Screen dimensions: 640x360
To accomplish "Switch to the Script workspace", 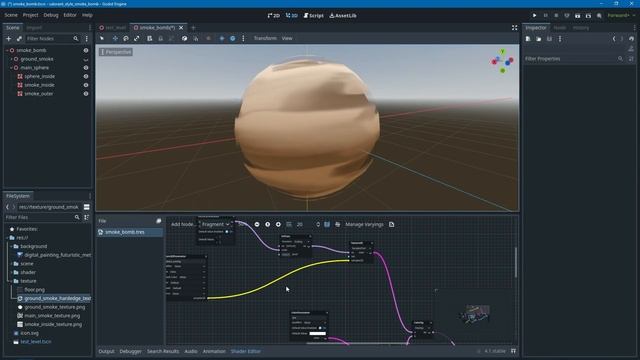I will click(x=313, y=16).
